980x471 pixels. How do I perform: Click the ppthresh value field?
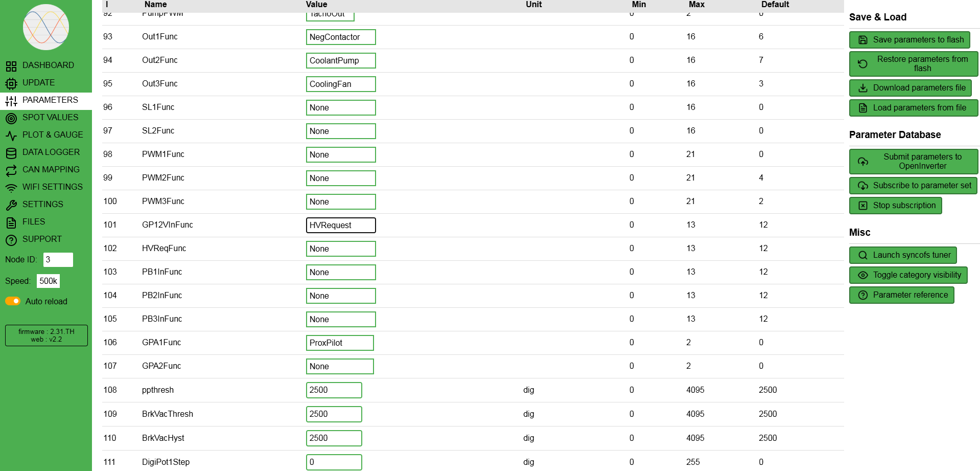pos(334,390)
